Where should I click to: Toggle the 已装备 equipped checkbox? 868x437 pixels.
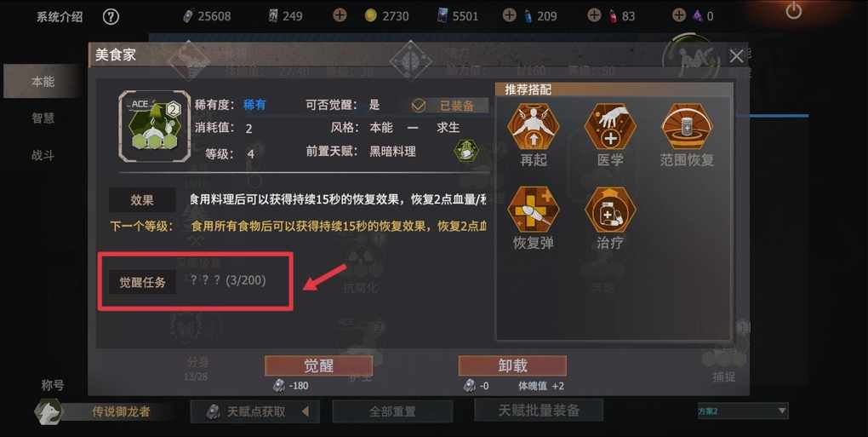(x=419, y=106)
